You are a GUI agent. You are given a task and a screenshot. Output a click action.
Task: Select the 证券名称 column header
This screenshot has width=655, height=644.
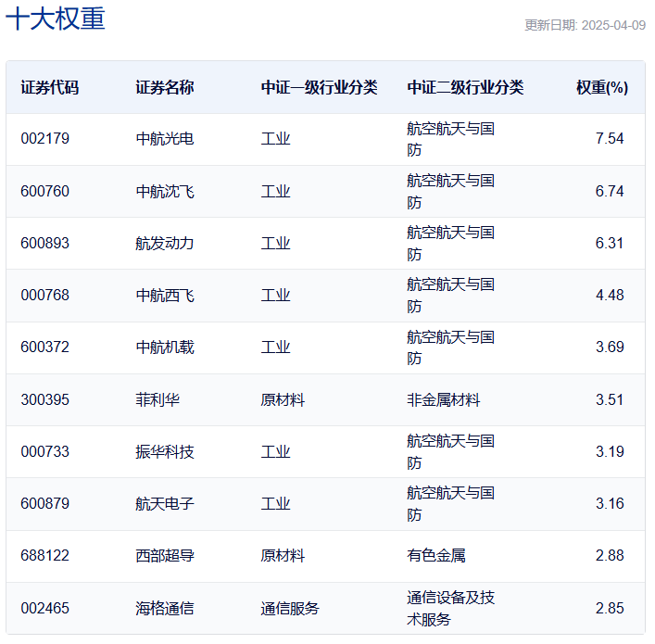click(165, 87)
